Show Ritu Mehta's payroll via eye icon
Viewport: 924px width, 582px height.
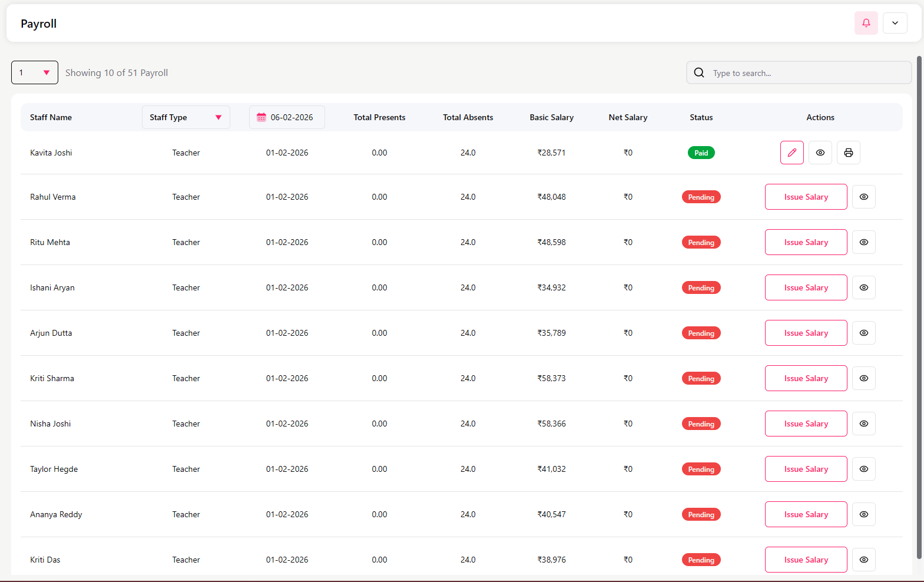click(863, 242)
